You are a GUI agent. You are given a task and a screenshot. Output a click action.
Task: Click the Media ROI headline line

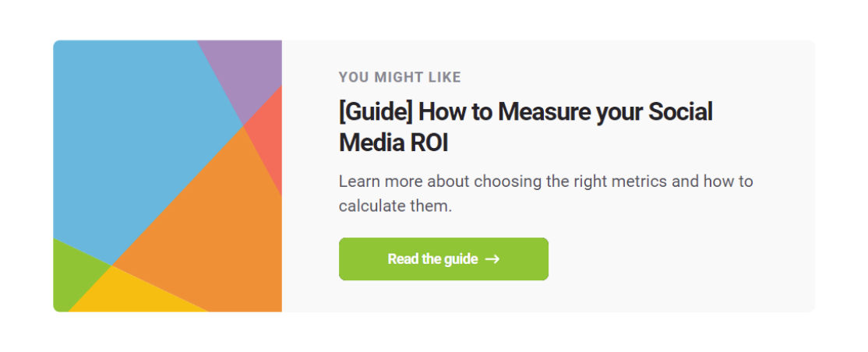(393, 144)
